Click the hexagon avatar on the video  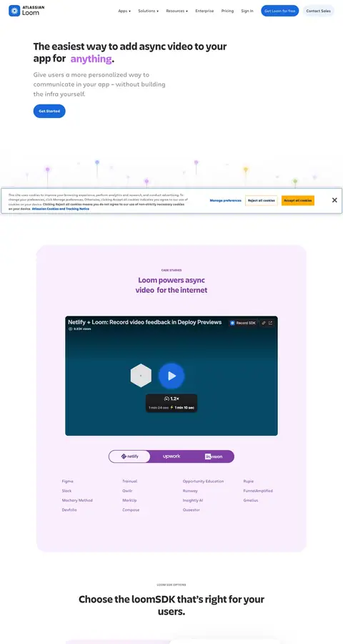pos(141,376)
